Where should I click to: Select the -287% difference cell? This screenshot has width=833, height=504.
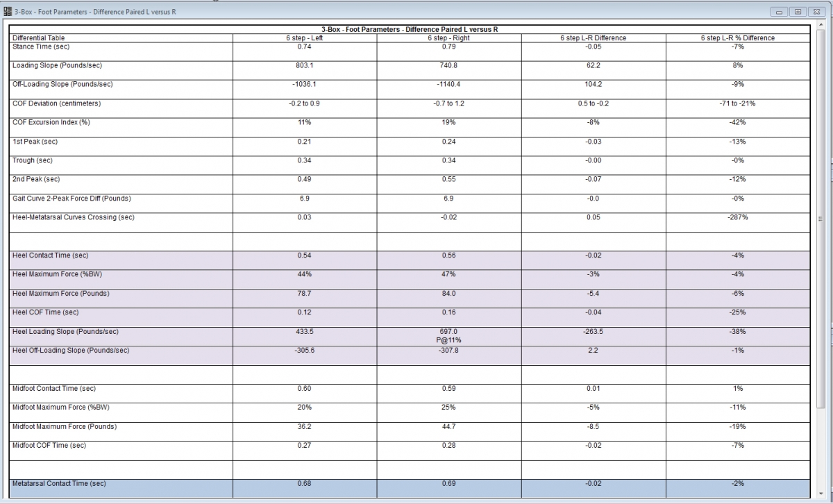[x=737, y=217]
